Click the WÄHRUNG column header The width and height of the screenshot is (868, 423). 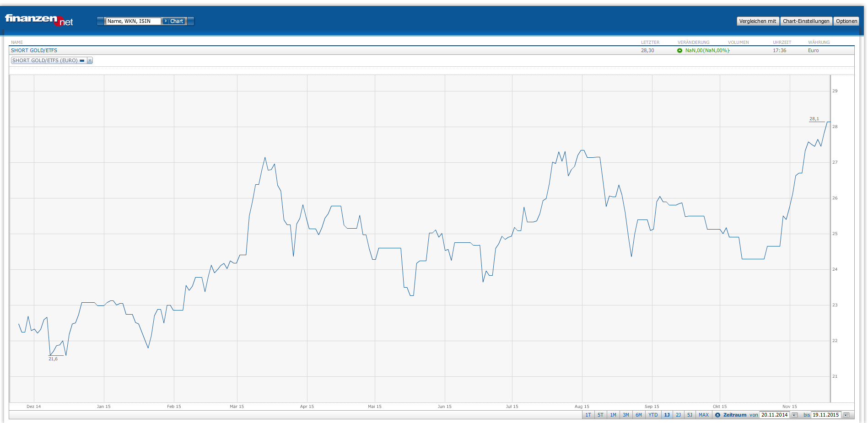point(819,43)
